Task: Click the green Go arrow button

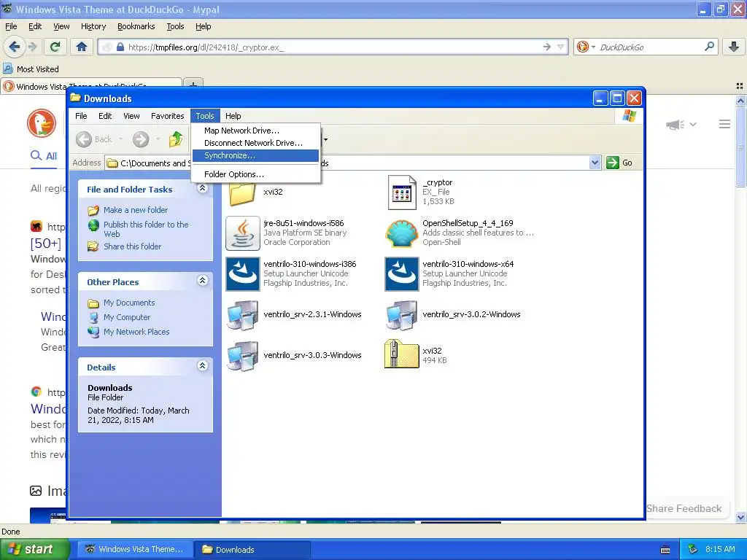Action: coord(612,163)
